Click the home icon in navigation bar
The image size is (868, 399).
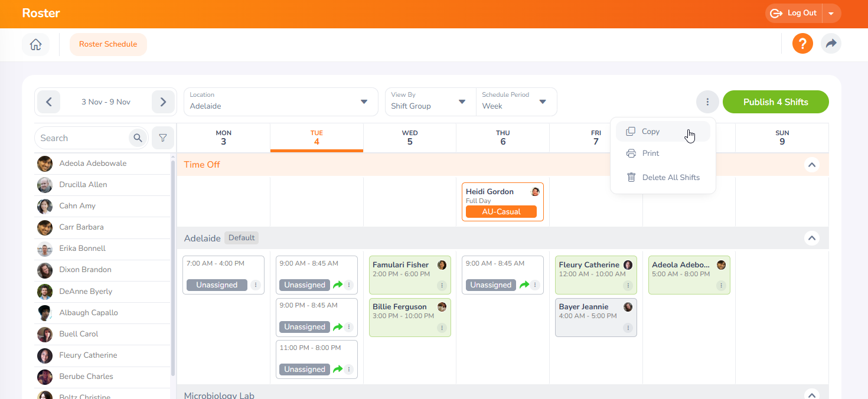(35, 44)
